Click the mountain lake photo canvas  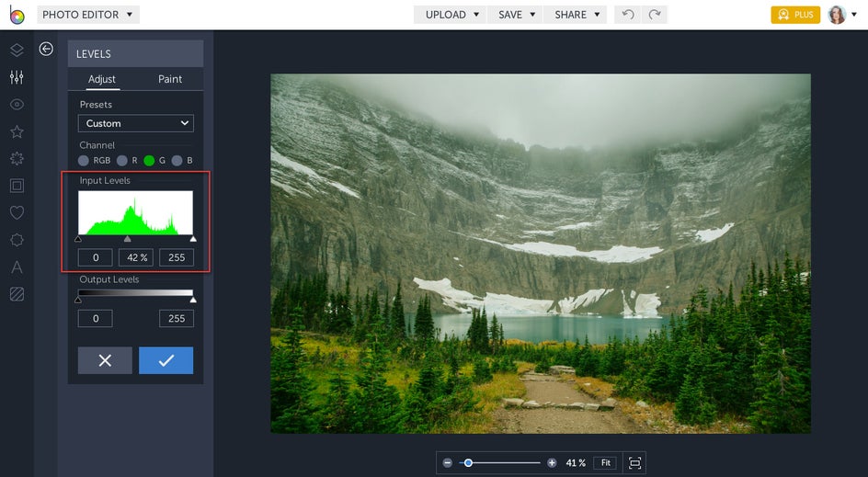tap(541, 254)
